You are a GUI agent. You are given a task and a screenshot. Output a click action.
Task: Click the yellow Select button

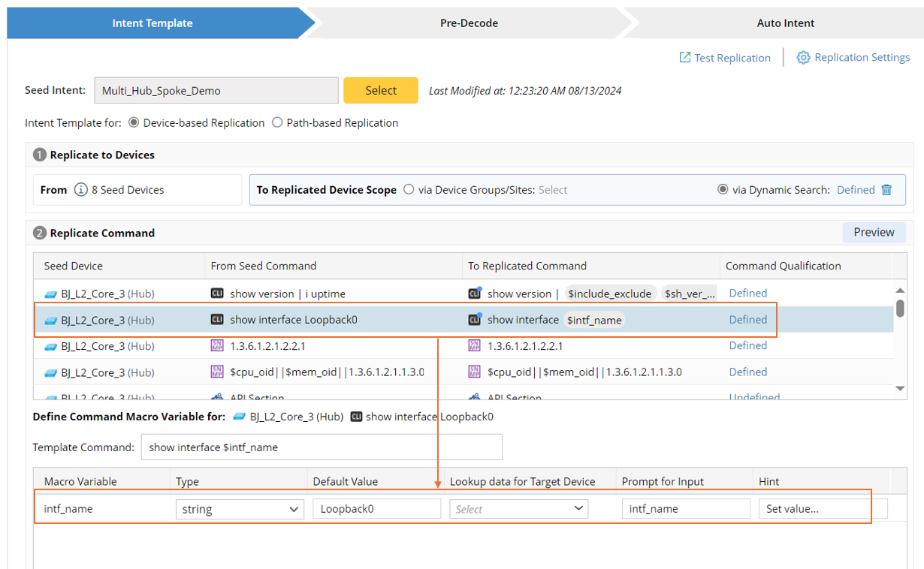(381, 90)
